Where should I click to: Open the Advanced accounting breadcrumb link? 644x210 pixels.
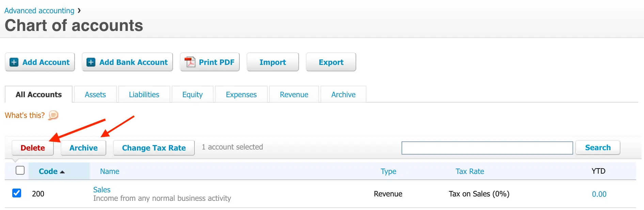(39, 11)
